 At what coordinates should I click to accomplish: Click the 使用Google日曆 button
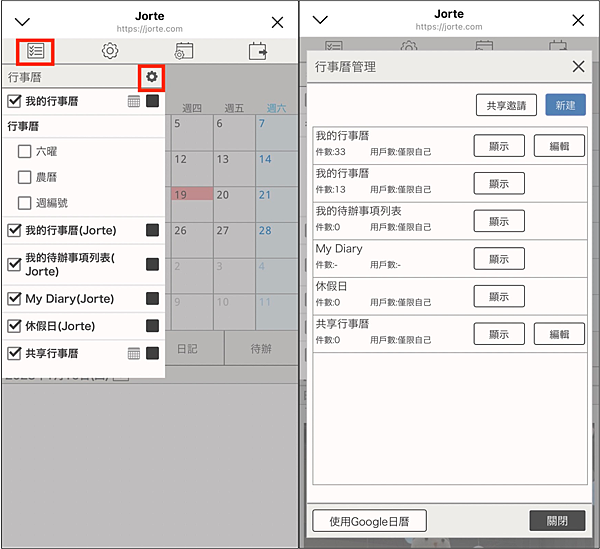click(x=369, y=521)
